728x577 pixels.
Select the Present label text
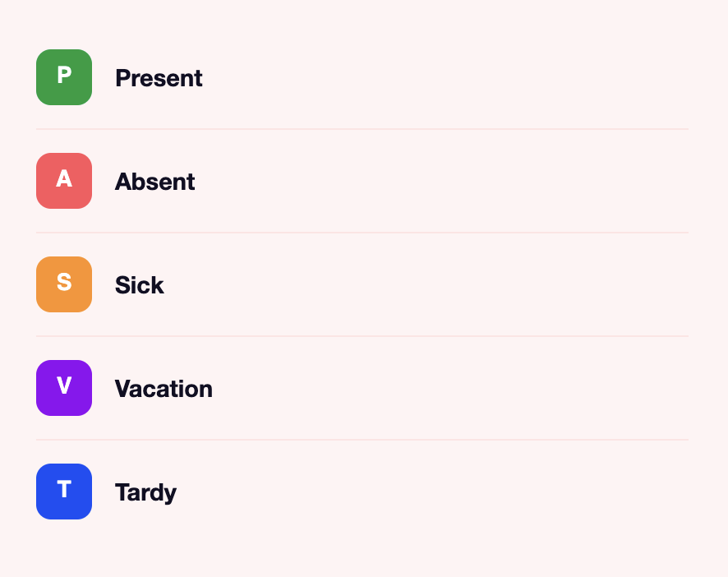(x=159, y=78)
